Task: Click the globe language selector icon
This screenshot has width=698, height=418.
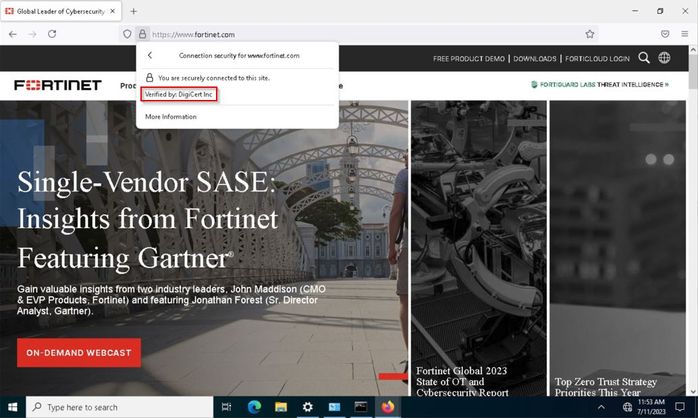Action: (664, 58)
